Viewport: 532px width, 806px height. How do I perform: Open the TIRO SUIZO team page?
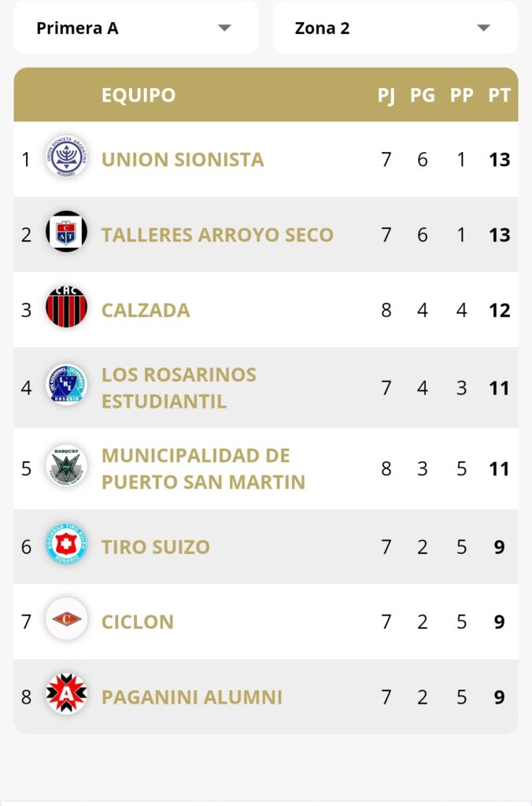pos(155,547)
